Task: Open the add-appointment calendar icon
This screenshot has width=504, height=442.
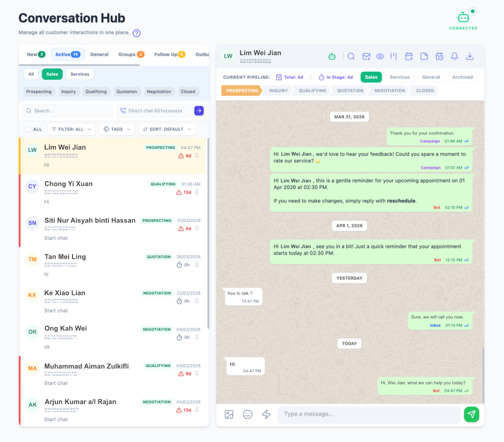Action: pos(408,56)
